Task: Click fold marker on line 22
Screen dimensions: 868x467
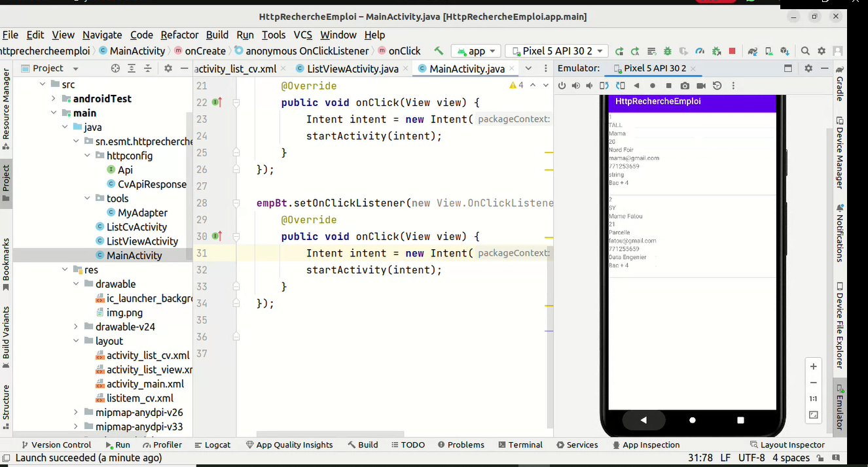Action: [x=236, y=103]
